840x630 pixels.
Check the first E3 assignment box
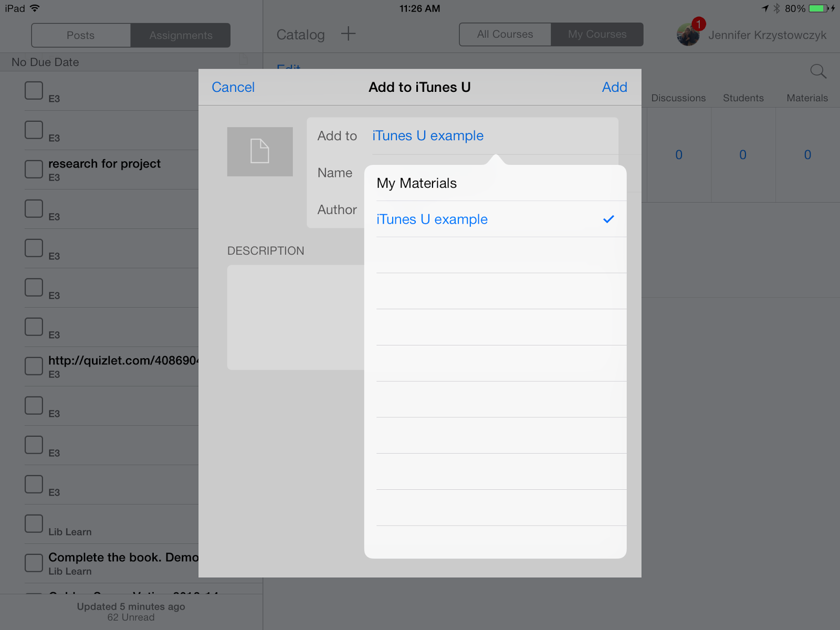(34, 90)
